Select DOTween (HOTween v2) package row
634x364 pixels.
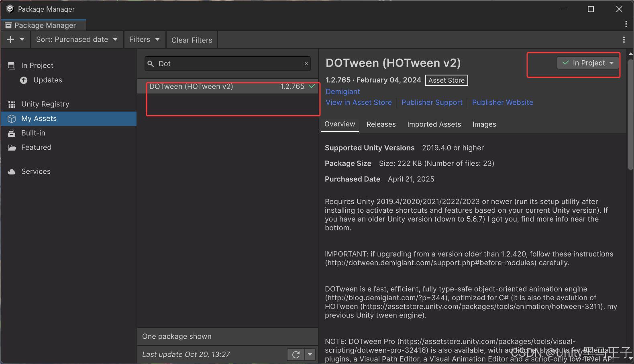pos(228,87)
